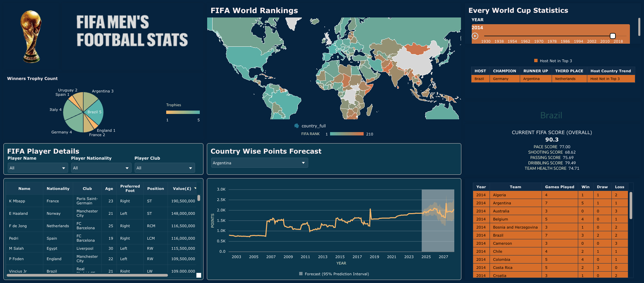Click Australia on the world rankings map

tap(442, 113)
